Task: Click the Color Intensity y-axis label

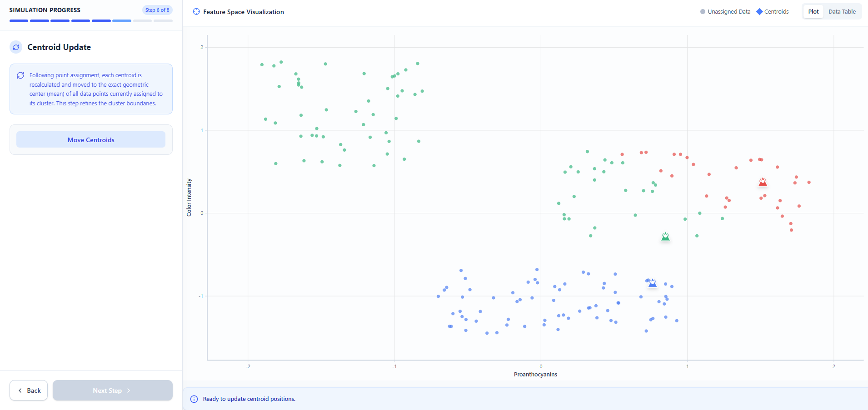Action: [189, 198]
